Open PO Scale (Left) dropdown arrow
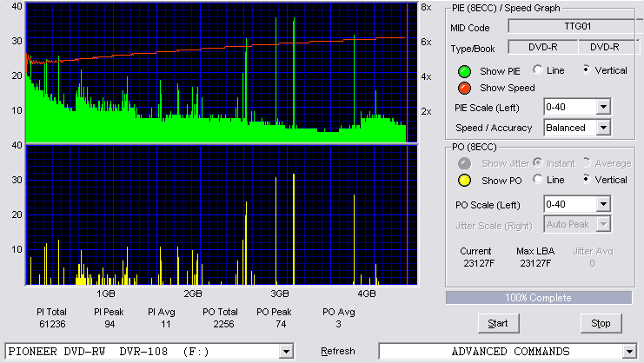 603,204
